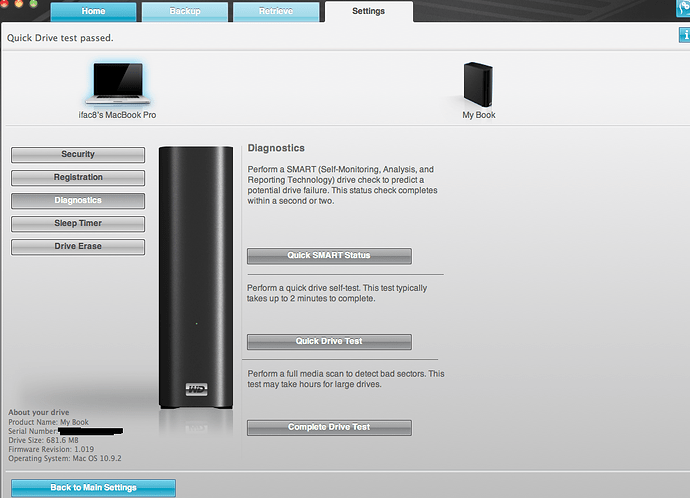
Task: Click the 'My Book' label under drive icon
Action: point(479,115)
